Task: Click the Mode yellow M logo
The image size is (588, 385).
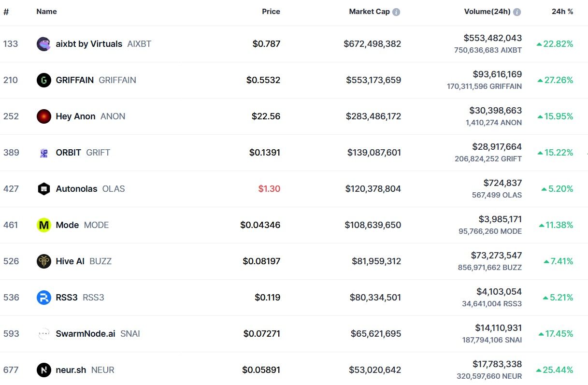Action: (43, 225)
